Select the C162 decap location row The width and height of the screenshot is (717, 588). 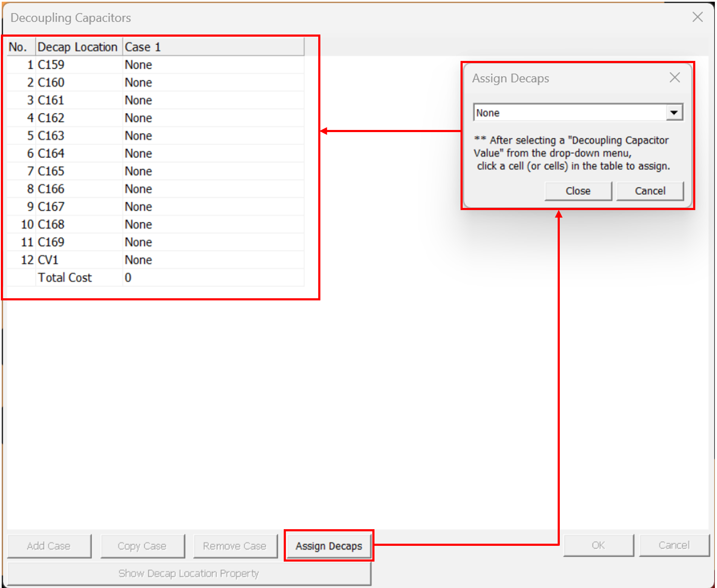pos(79,118)
